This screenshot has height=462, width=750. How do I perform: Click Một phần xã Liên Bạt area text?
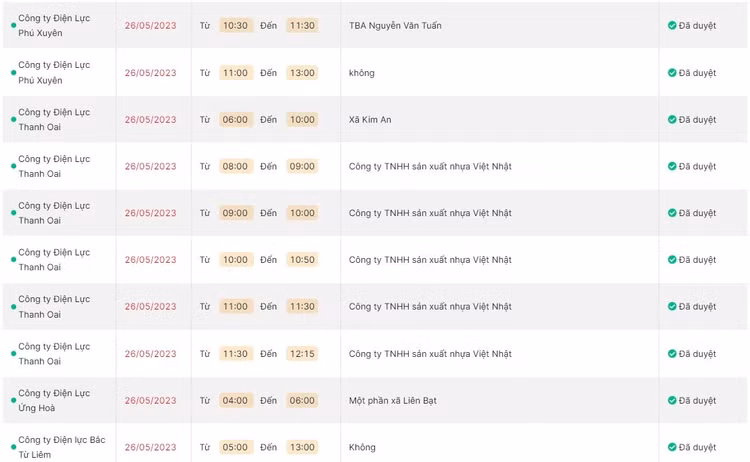[x=392, y=401]
